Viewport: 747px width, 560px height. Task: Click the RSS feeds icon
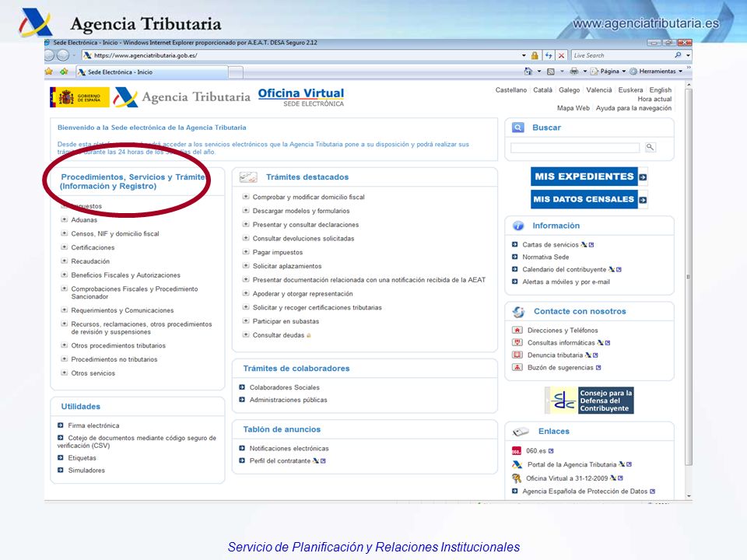551,72
